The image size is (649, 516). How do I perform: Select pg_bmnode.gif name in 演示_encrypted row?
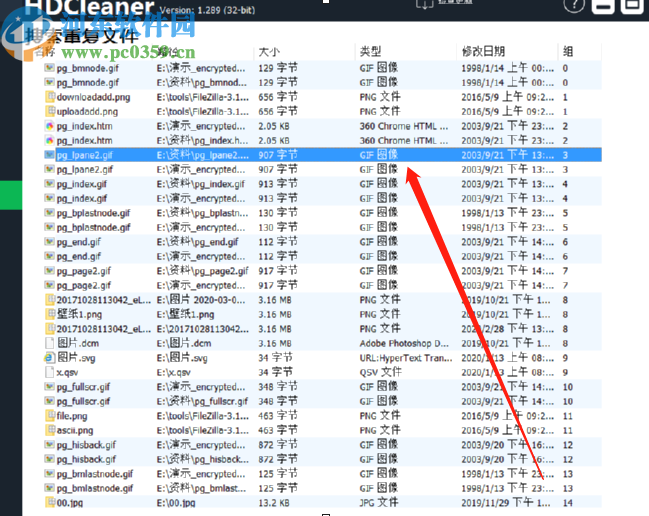tap(88, 68)
